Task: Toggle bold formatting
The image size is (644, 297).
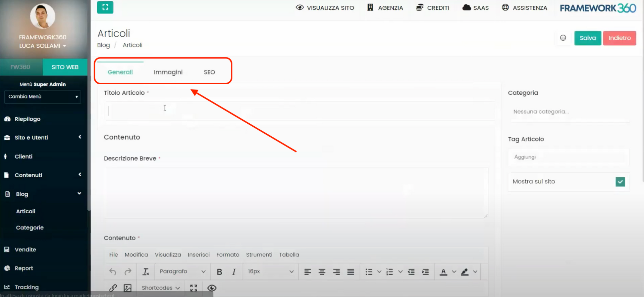Action: click(x=219, y=271)
